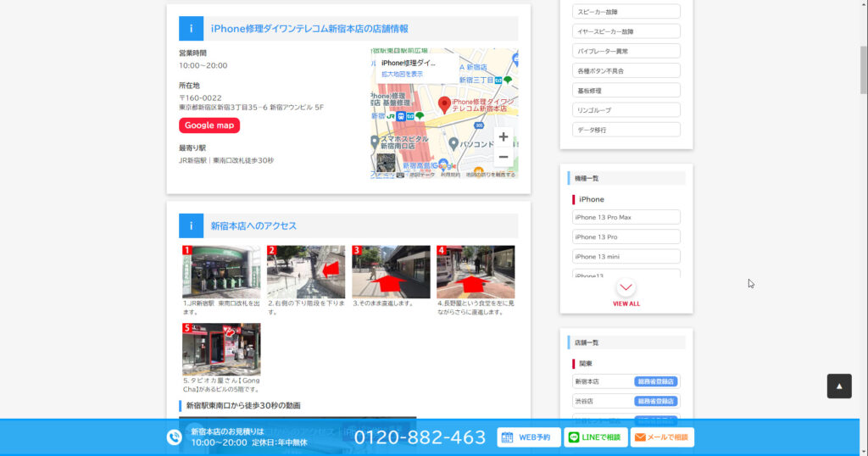Screen dimensions: 868x456
Task: Click the store info section heading
Action: pos(309,29)
